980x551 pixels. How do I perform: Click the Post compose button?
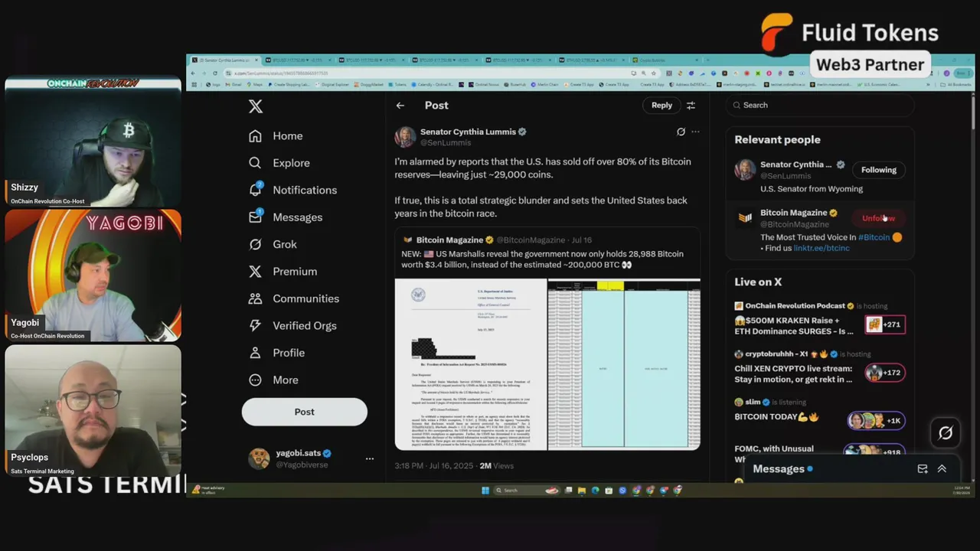[x=305, y=412]
